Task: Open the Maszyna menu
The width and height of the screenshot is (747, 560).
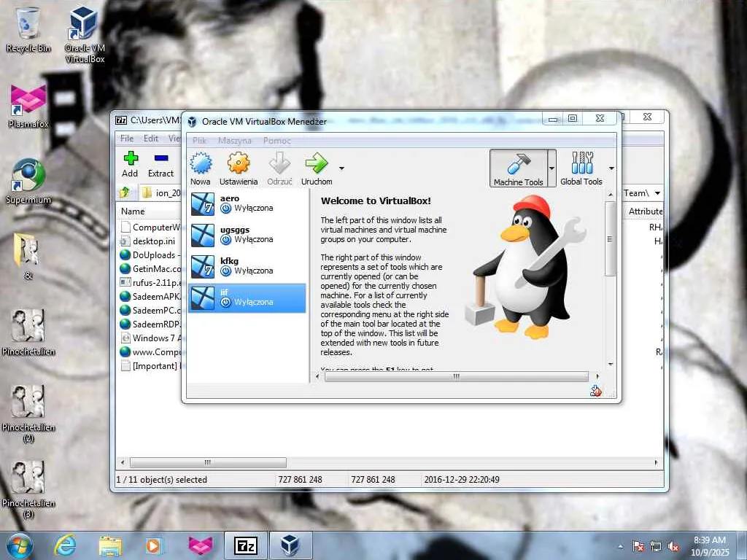Action: (x=234, y=141)
